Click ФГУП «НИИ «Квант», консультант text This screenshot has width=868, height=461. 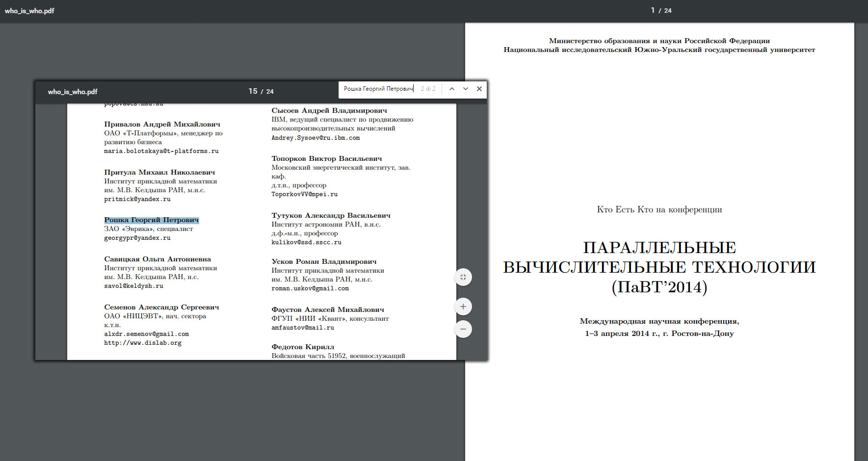pyautogui.click(x=330, y=318)
